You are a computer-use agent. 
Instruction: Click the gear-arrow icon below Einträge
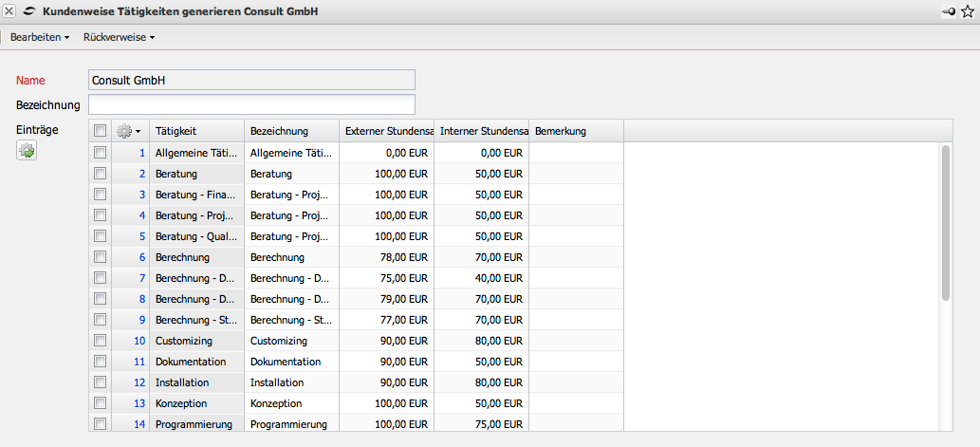click(27, 150)
